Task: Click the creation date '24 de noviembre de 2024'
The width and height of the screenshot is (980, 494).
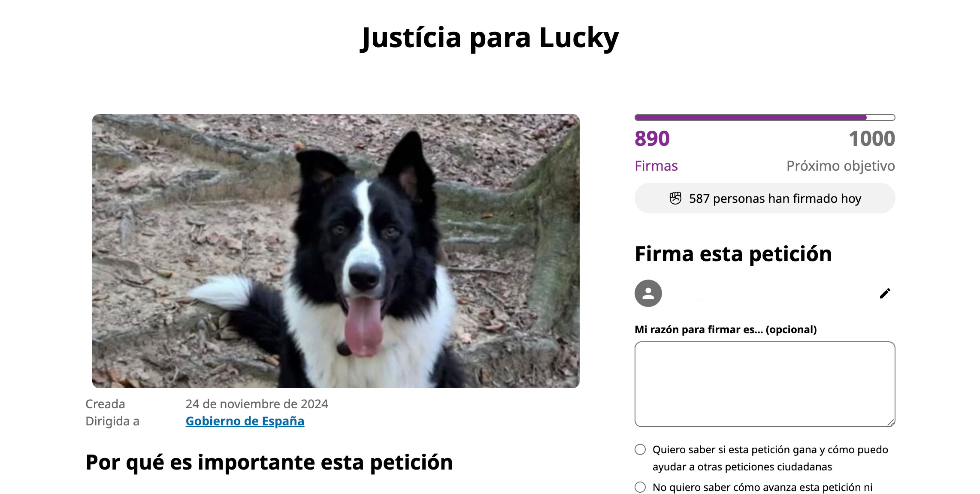Action: click(257, 404)
